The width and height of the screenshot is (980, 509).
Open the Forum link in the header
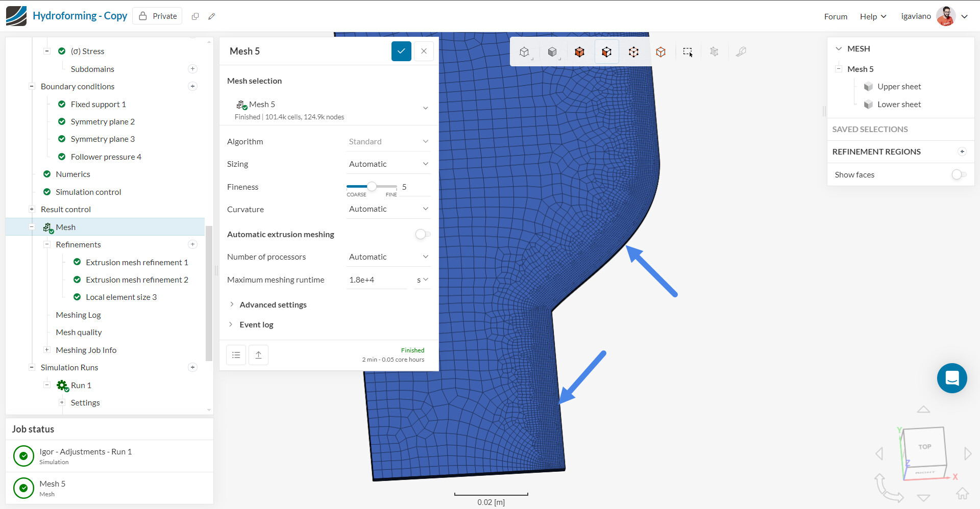pos(836,16)
